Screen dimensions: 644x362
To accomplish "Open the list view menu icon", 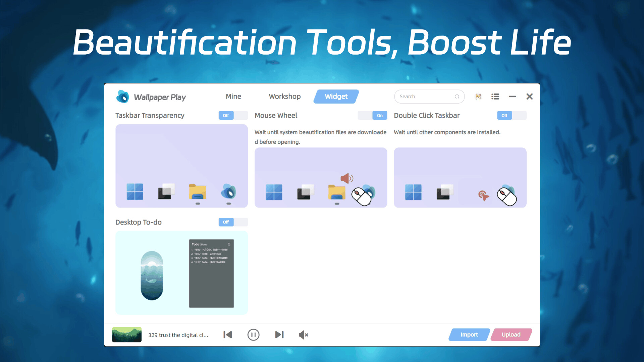I will tap(495, 97).
